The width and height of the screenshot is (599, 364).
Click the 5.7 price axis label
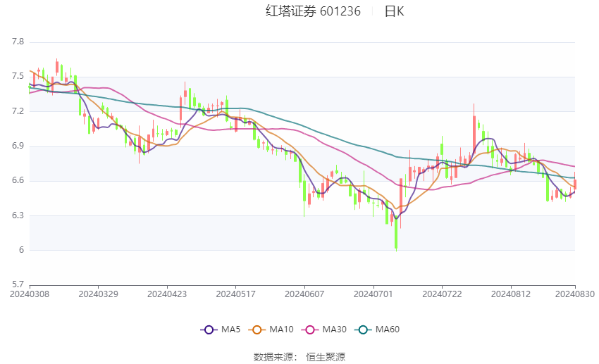pos(17,284)
